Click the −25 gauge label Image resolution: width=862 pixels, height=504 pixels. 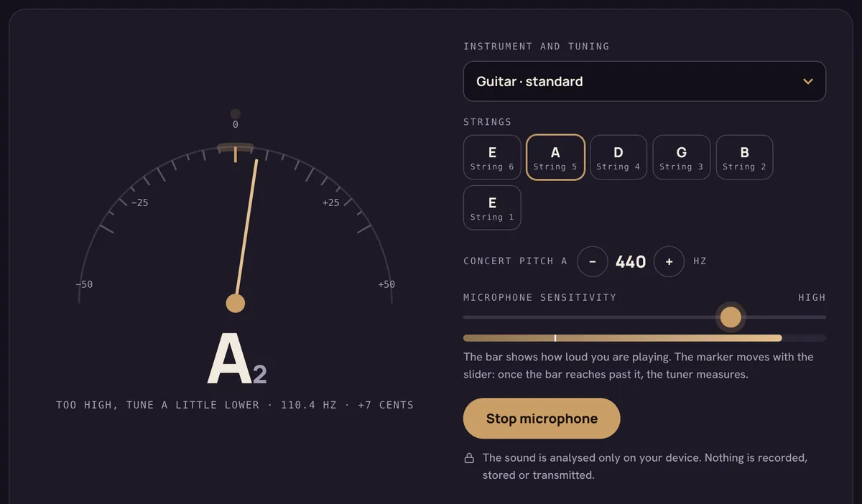[139, 202]
